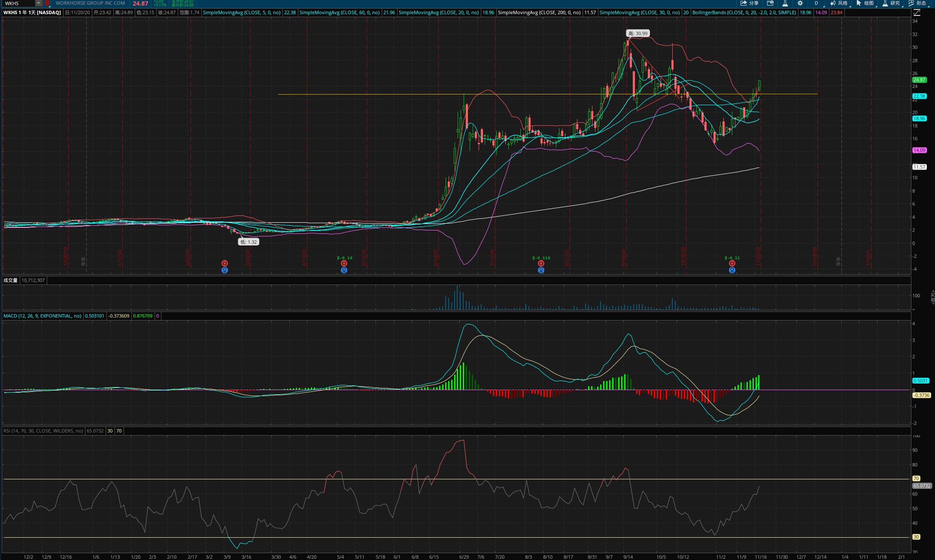Click the volume (成交量) panel label
Image resolution: width=935 pixels, height=560 pixels.
pyautogui.click(x=10, y=280)
